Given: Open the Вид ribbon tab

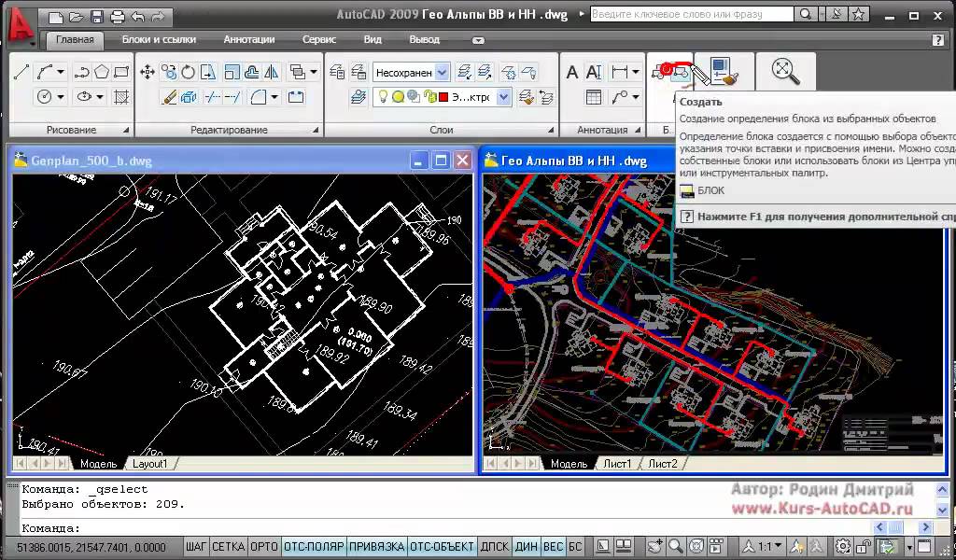Looking at the screenshot, I should (x=373, y=39).
